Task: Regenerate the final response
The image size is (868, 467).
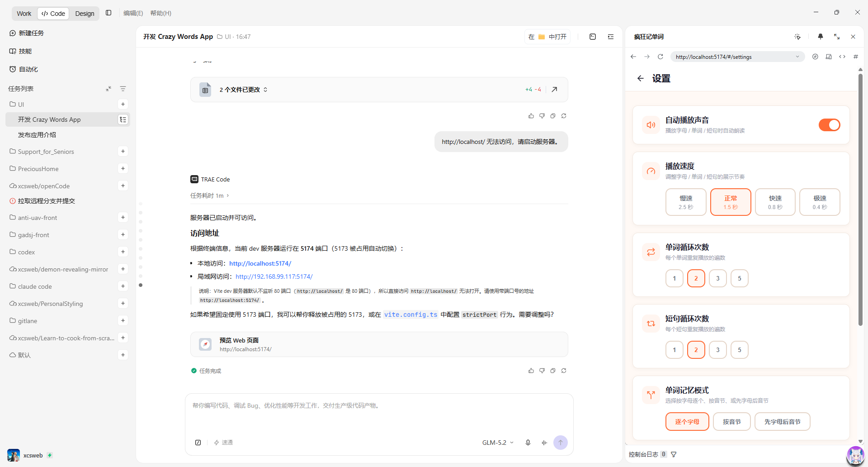Action: point(564,371)
